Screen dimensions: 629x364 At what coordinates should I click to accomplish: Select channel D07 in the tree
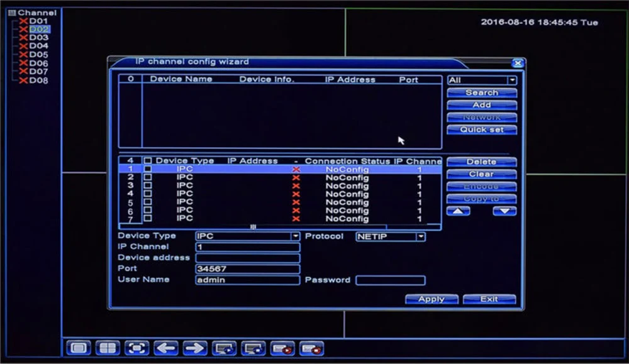pos(38,72)
